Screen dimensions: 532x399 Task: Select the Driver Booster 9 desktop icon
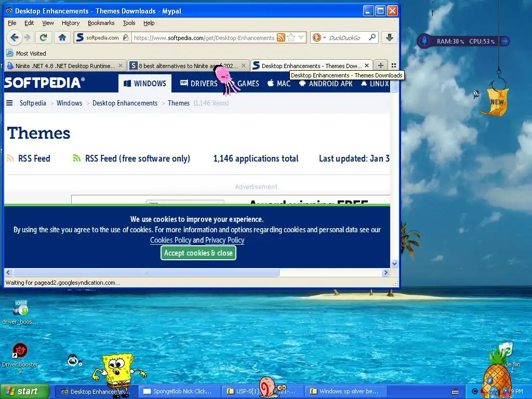click(20, 357)
